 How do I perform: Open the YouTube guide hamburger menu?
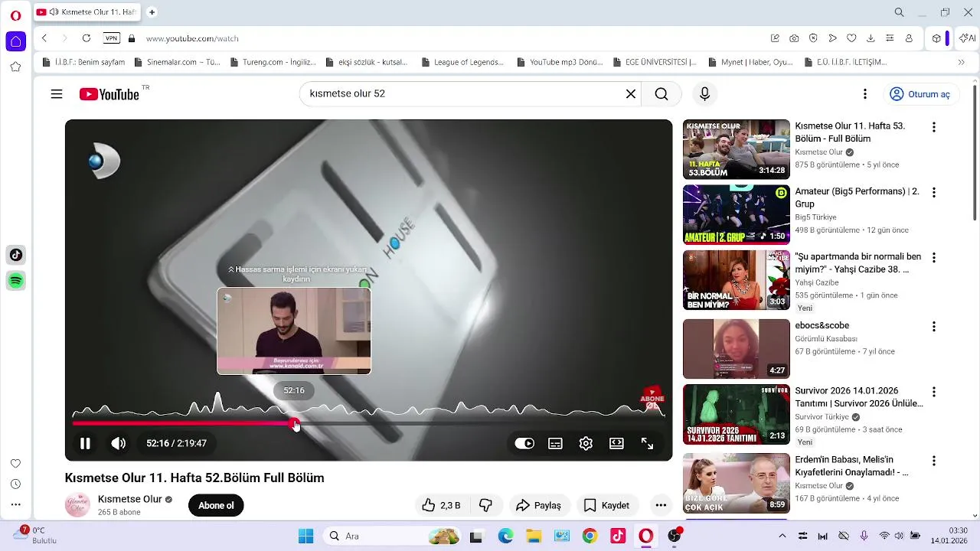click(57, 94)
